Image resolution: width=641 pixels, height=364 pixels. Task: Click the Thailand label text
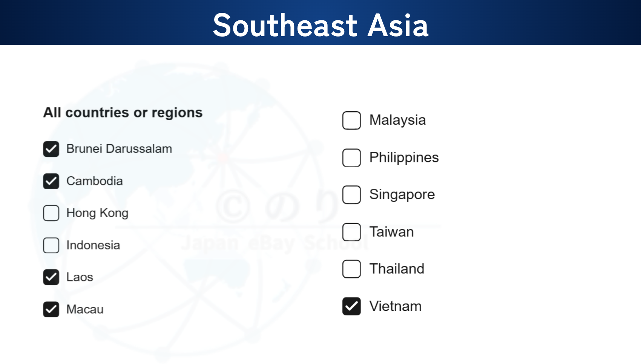(x=397, y=269)
